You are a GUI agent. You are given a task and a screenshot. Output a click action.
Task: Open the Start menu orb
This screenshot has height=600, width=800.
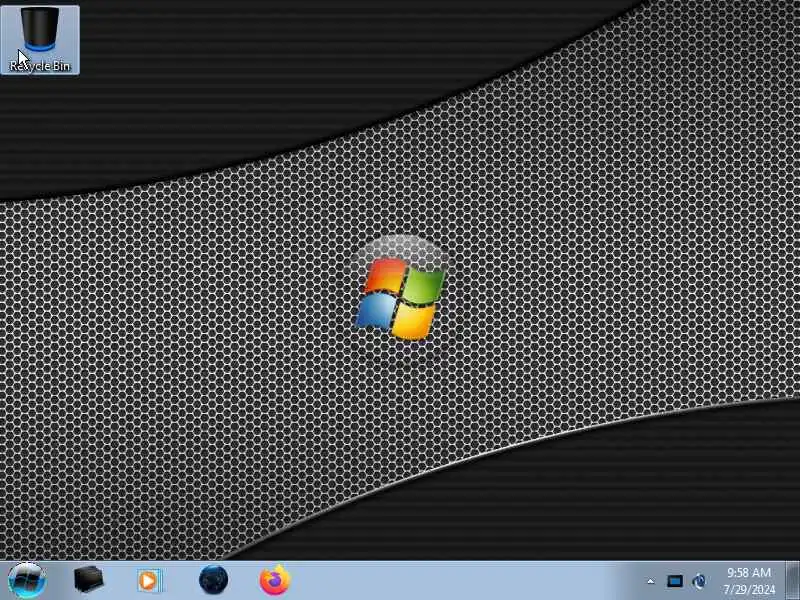tap(27, 580)
